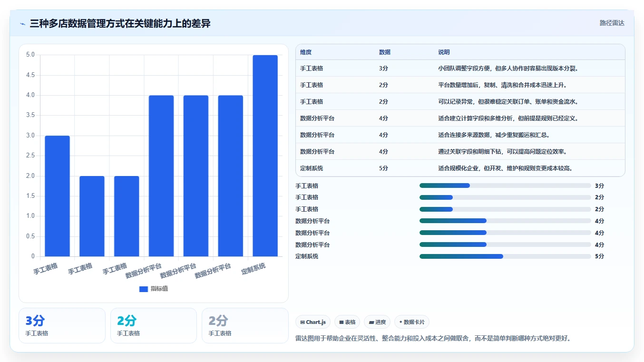Screen dimensions: 644x362
Task: Click the lightning icon beside the page title
Action: tap(23, 23)
